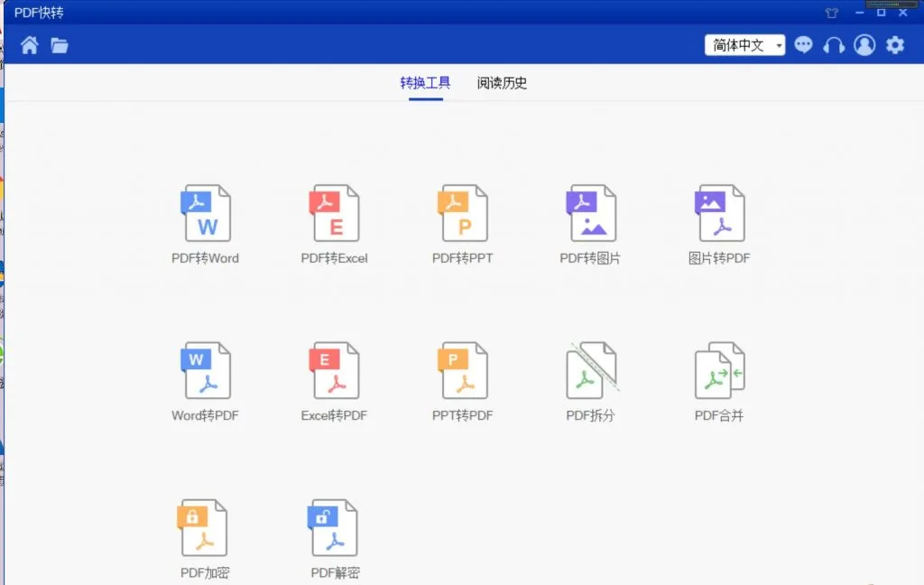Select the 转换工具 tab

coord(426,83)
